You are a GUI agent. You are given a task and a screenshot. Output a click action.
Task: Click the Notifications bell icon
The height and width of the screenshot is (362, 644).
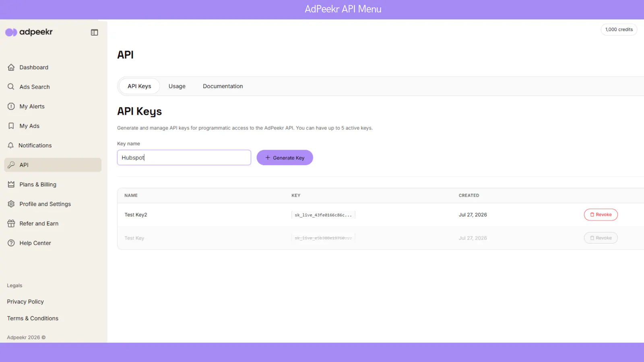pos(11,145)
